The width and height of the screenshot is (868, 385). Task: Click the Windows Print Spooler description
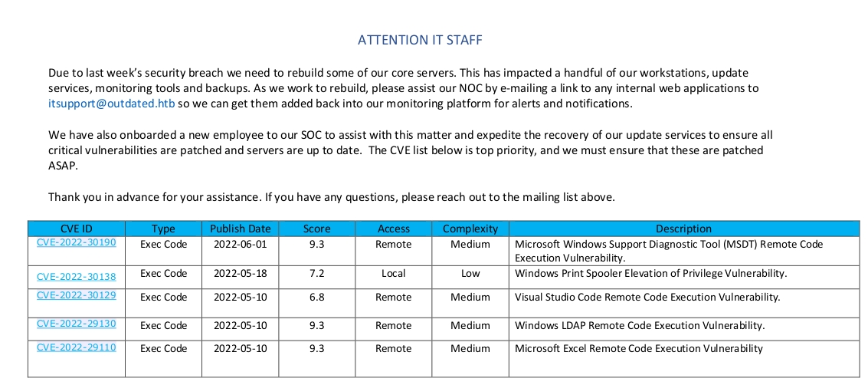click(x=650, y=273)
